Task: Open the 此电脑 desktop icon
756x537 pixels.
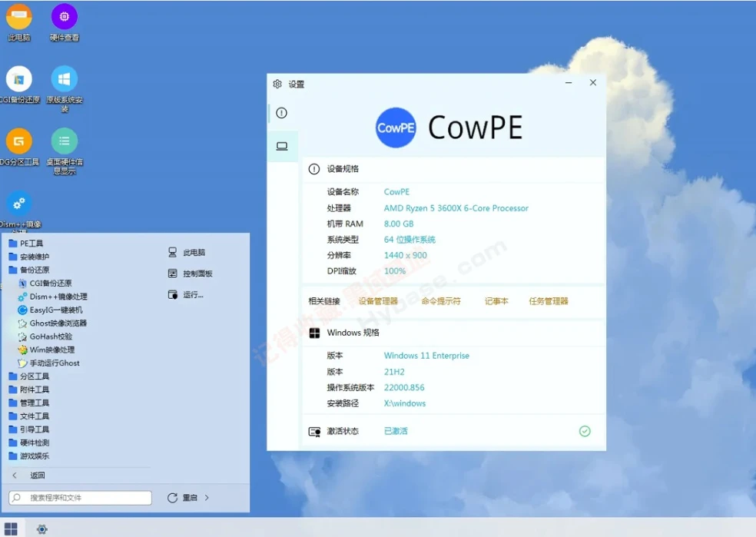Action: (19, 17)
